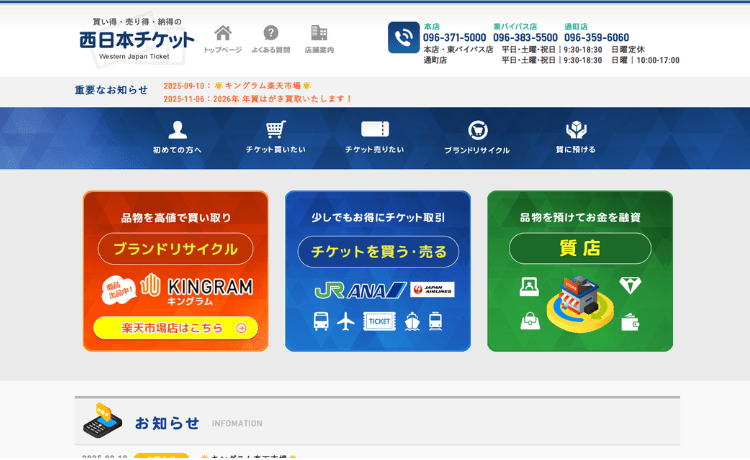Click the 西日本チケット site logo

[136, 40]
